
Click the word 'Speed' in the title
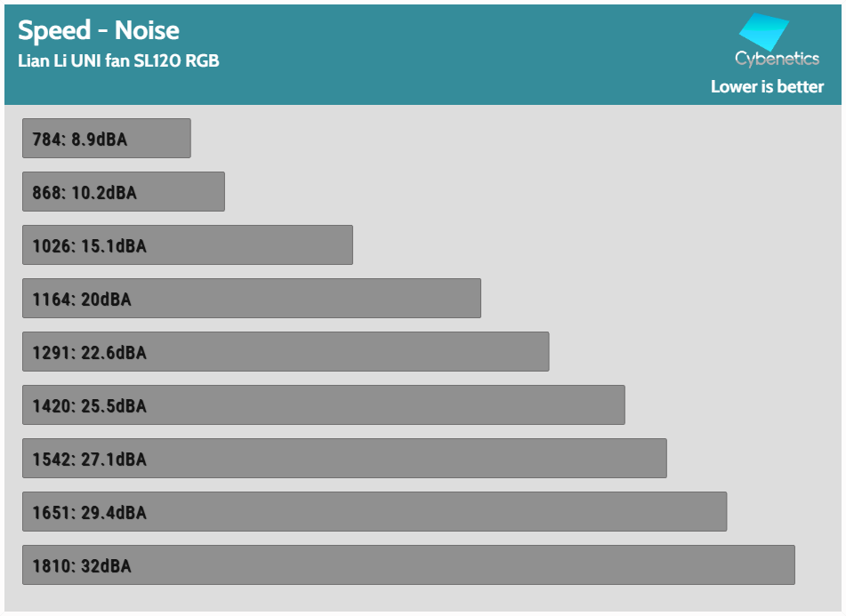tap(53, 30)
